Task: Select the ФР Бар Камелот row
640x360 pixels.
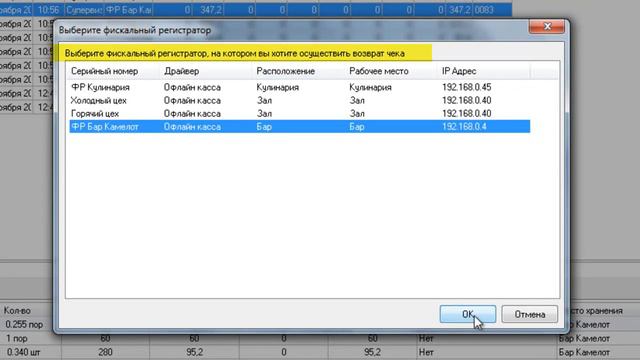Action: pos(300,127)
